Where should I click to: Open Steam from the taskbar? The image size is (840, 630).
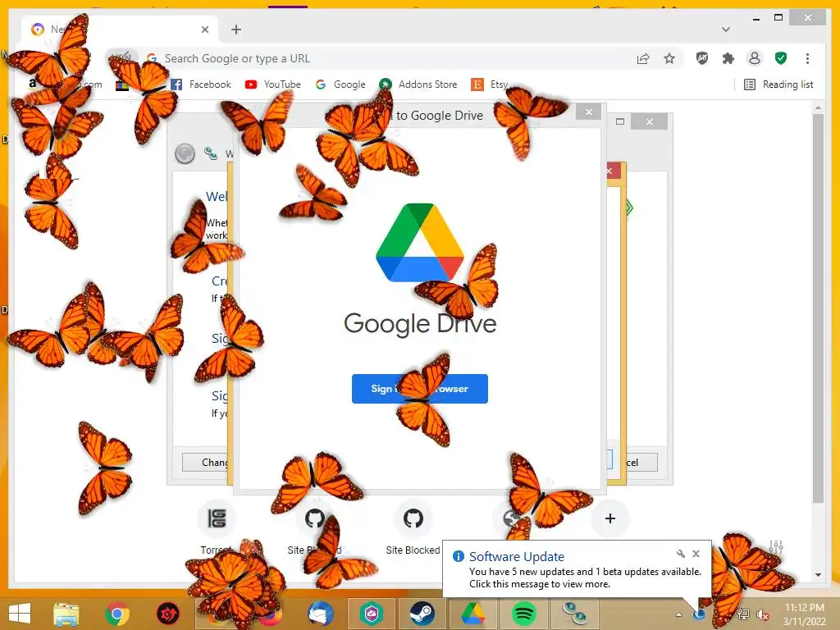coord(422,614)
